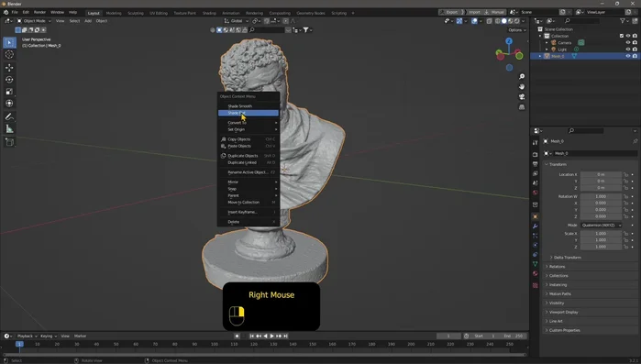Screen dimensions: 641x364
Task: Activate the Scale tool
Action: 9,92
